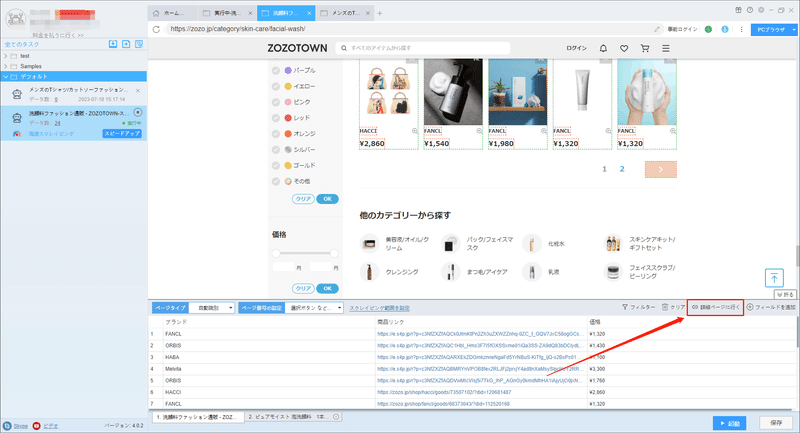Click the new task icon beside 全てのタスク

pyautogui.click(x=126, y=44)
